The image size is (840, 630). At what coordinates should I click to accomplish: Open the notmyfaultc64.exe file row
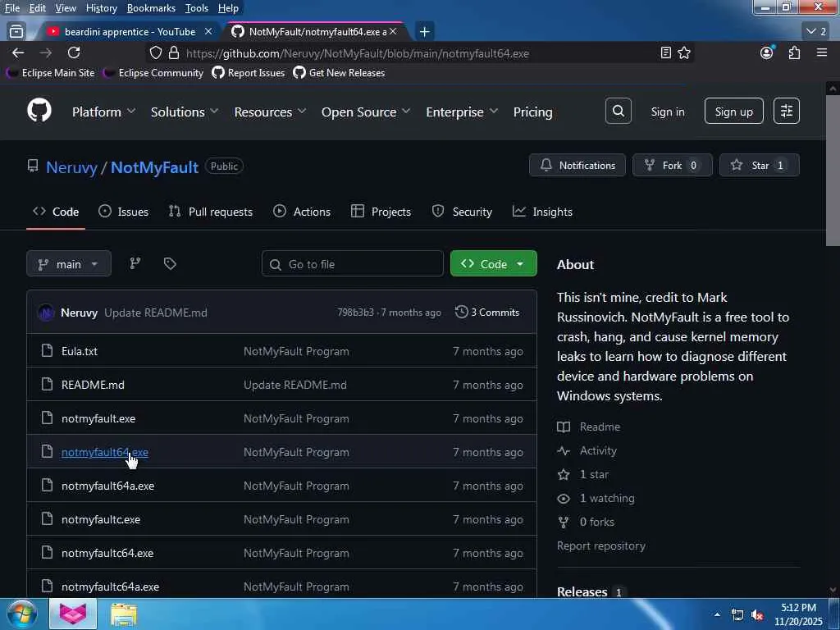pyautogui.click(x=282, y=553)
